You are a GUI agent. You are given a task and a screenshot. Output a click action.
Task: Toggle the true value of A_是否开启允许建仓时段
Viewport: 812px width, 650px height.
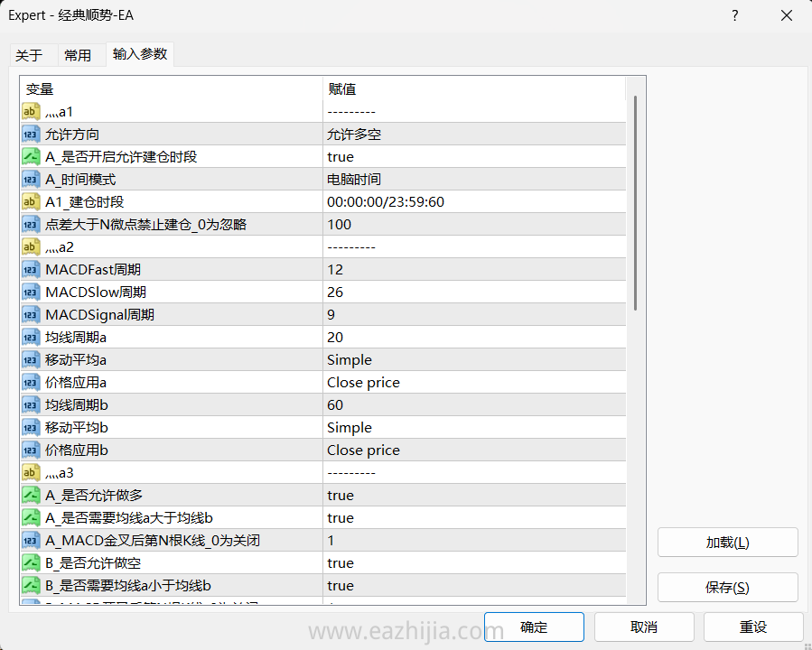tap(474, 156)
